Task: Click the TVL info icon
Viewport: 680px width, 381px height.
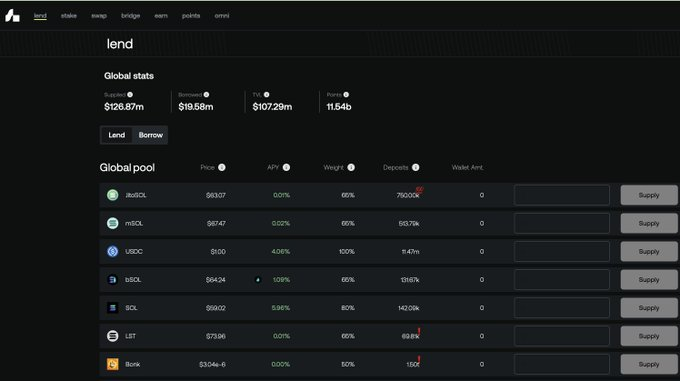Action: point(267,94)
